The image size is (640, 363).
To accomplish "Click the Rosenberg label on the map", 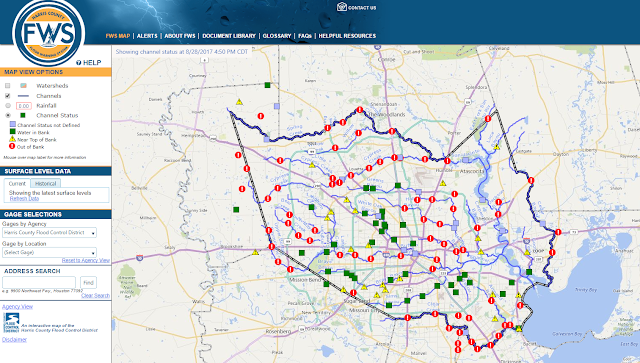I will (x=278, y=331).
